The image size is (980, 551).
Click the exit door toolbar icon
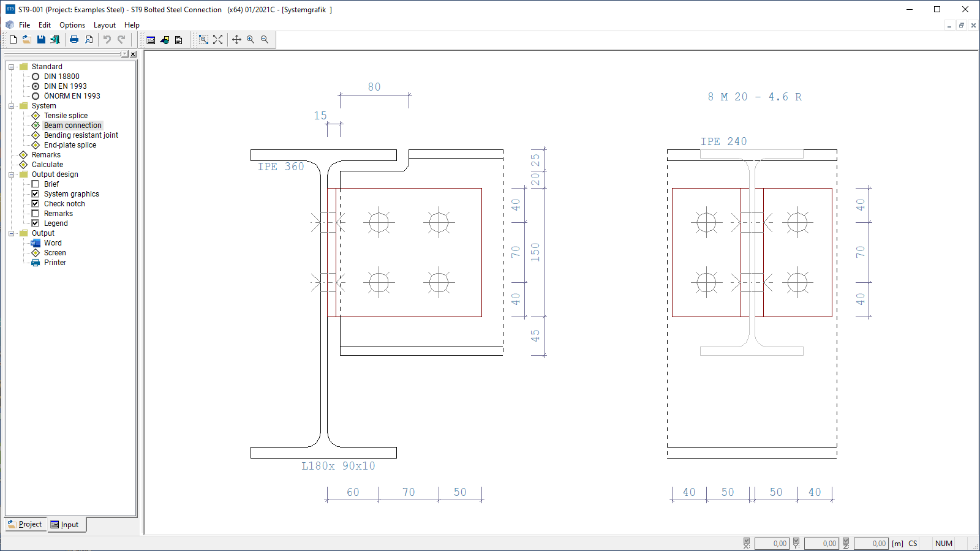click(x=55, y=40)
